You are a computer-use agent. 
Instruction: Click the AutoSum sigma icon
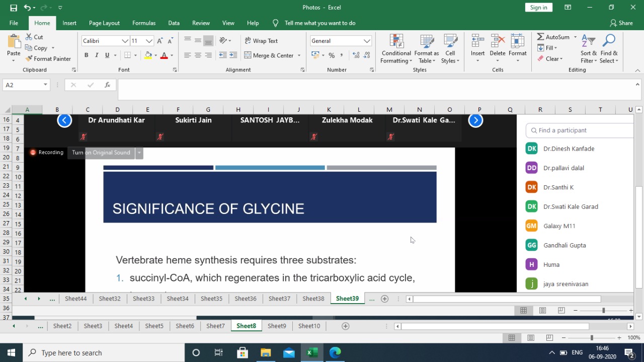pyautogui.click(x=540, y=37)
